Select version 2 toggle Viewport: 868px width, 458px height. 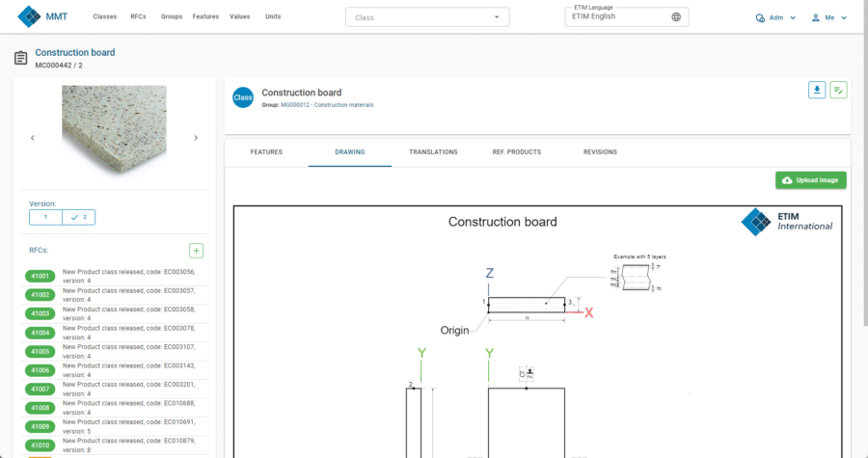(x=79, y=217)
